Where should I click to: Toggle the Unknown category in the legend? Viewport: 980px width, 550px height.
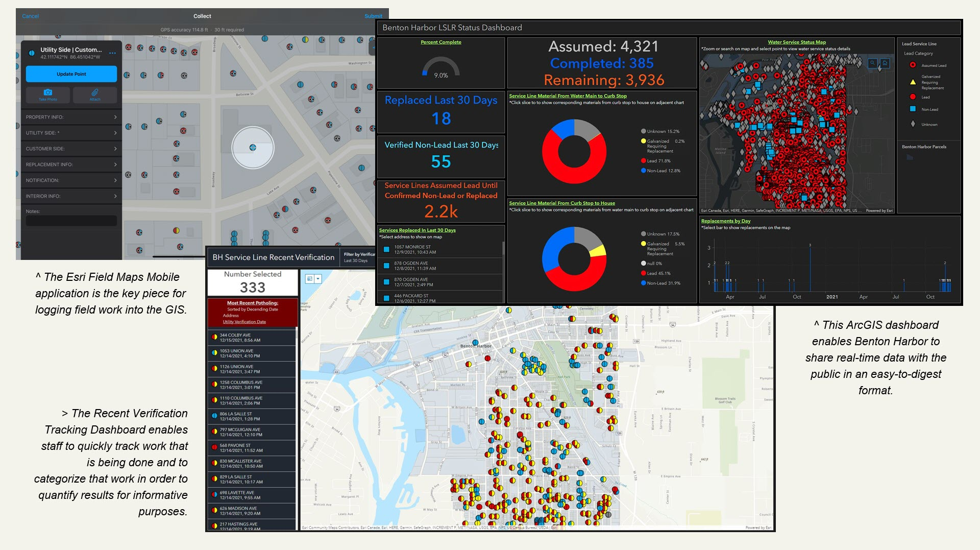(913, 124)
